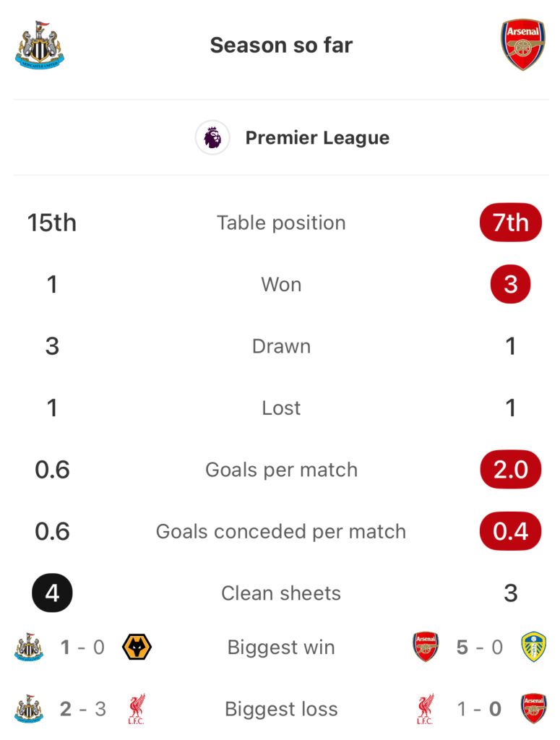Click the red 2.0 goals per match pill
560x740 pixels.
[x=510, y=469]
